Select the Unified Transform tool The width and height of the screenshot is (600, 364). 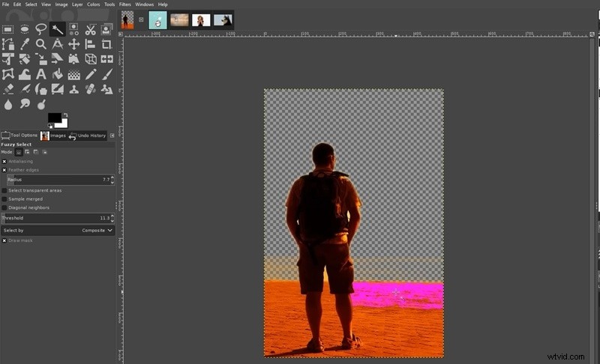coord(8,59)
